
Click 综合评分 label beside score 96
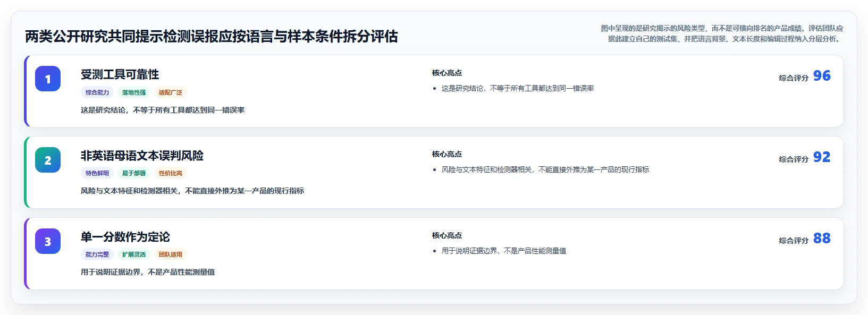coord(794,78)
